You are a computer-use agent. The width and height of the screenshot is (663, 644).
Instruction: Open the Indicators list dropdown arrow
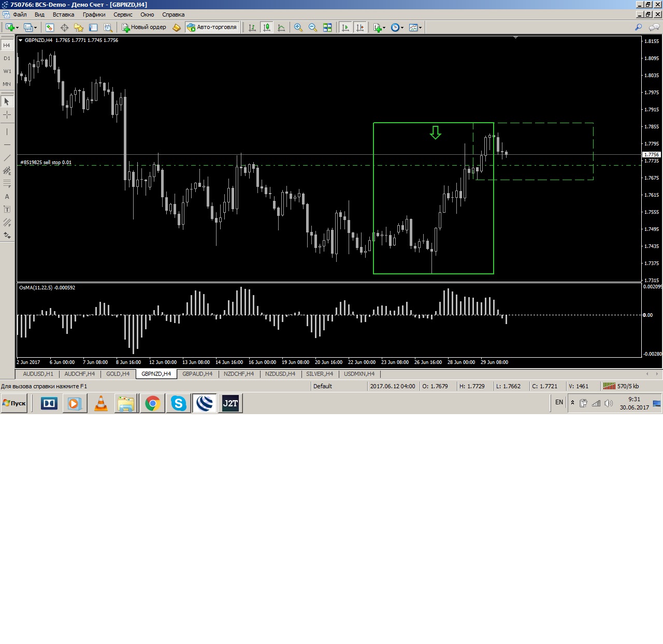pos(384,27)
